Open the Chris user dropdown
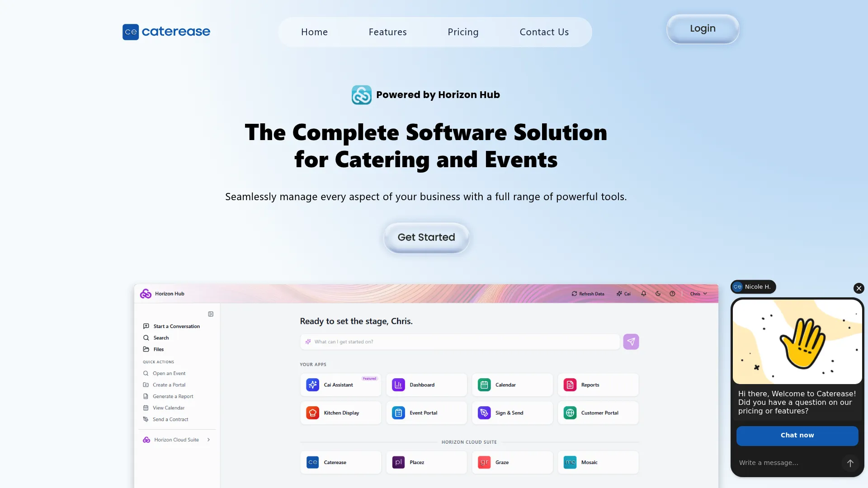The image size is (868, 488). coord(698,294)
